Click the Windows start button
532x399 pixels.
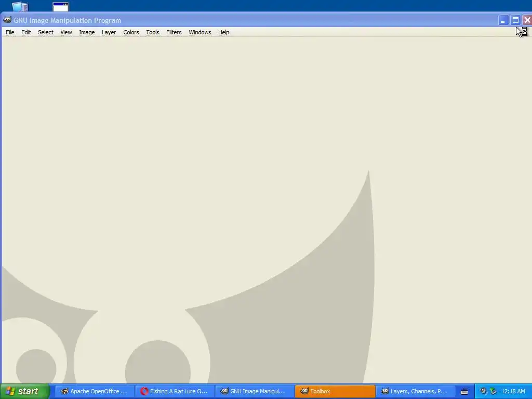pyautogui.click(x=25, y=391)
